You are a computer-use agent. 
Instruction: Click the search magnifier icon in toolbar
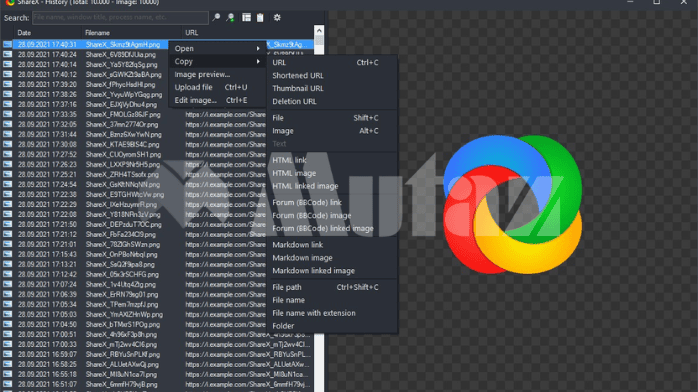tap(216, 17)
